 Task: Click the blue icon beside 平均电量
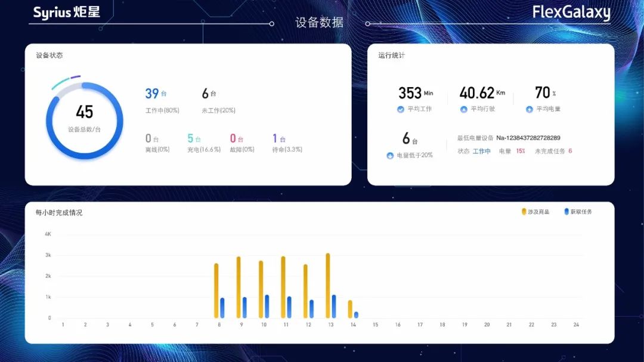tap(529, 109)
